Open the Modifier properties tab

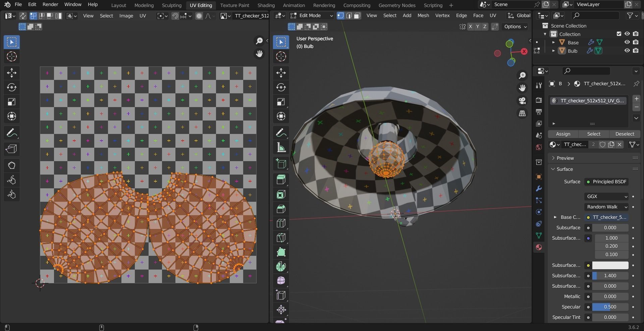pos(539,189)
